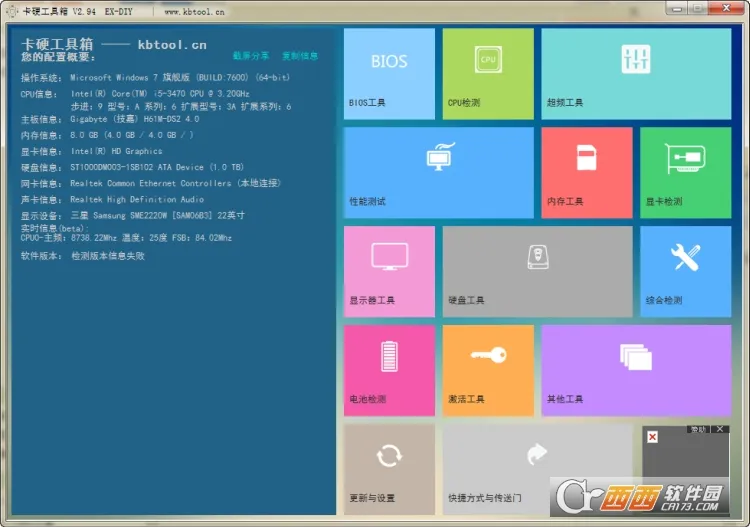Viewport: 750px width, 527px height.
Task: Click the '步进: 9 型号: A' stepping line
Action: pos(181,107)
